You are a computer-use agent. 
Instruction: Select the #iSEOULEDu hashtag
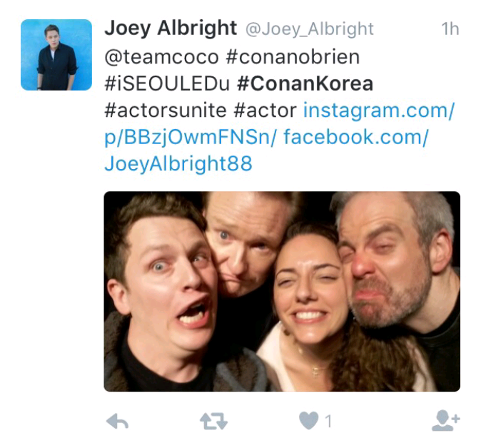[167, 83]
